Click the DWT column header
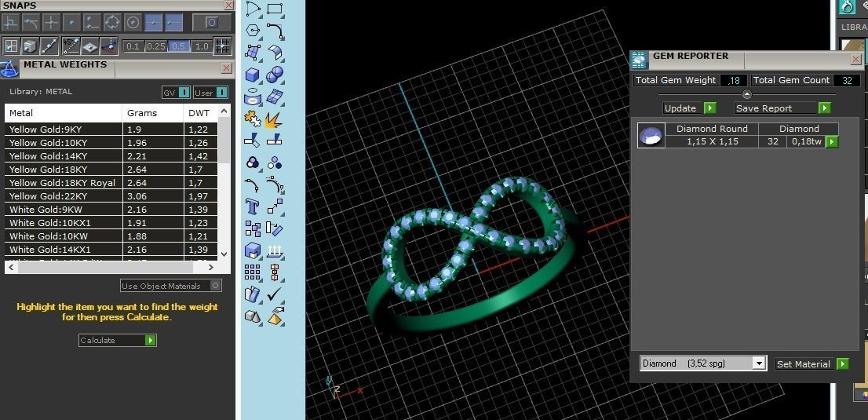Screen dimensions: 868x420 pyautogui.click(x=200, y=113)
